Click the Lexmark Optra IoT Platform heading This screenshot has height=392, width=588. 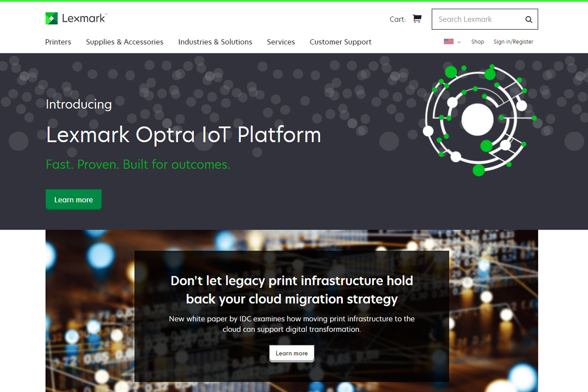[x=183, y=135]
